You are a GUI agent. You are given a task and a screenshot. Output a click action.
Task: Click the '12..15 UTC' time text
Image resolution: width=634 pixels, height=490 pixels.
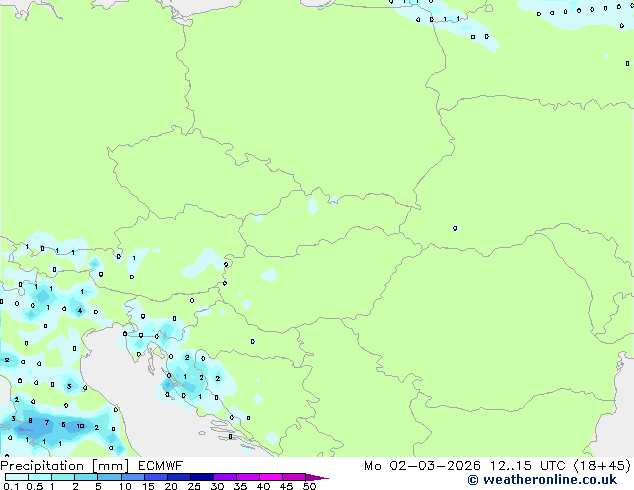point(528,466)
